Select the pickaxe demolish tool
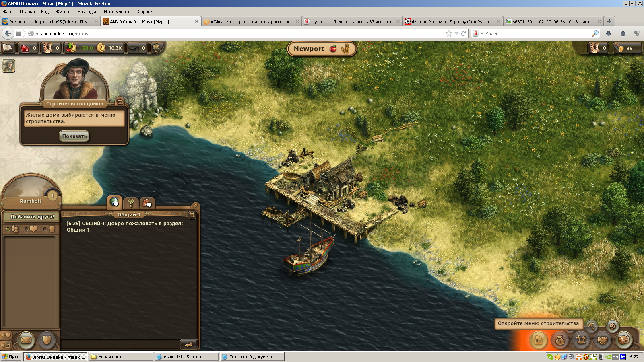The width and height of the screenshot is (644, 362). [591, 325]
